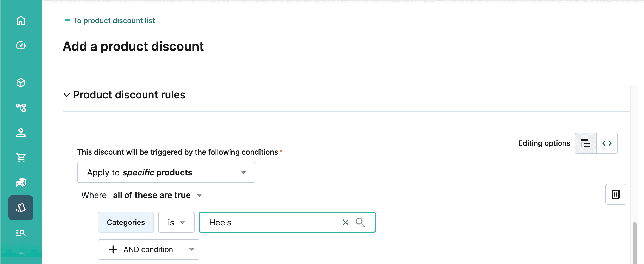644x264 pixels.
Task: Open arrow next to AND condition
Action: click(x=191, y=249)
